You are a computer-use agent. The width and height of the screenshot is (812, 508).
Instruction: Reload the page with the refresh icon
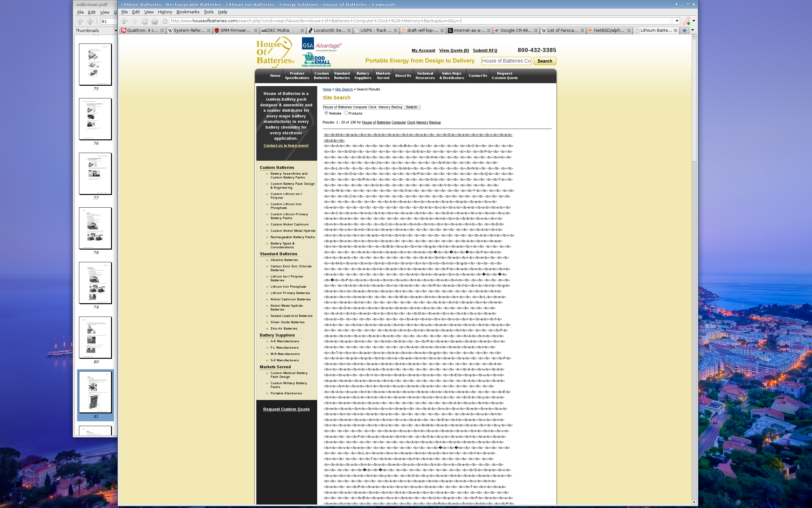click(145, 21)
